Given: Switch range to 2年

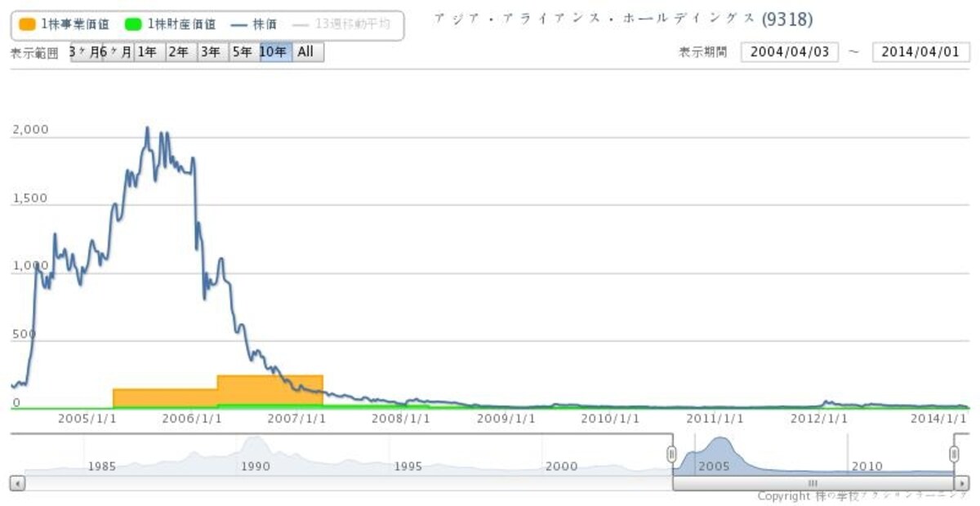Looking at the screenshot, I should click(180, 52).
